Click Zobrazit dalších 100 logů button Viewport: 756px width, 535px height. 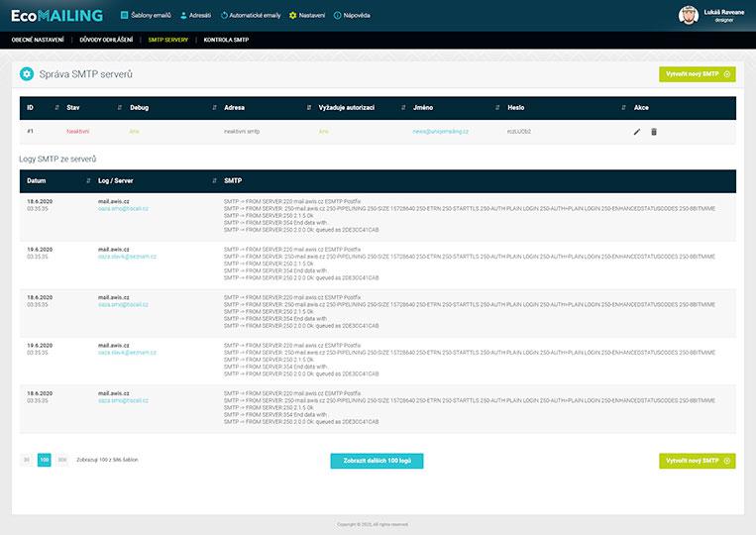coord(377,461)
